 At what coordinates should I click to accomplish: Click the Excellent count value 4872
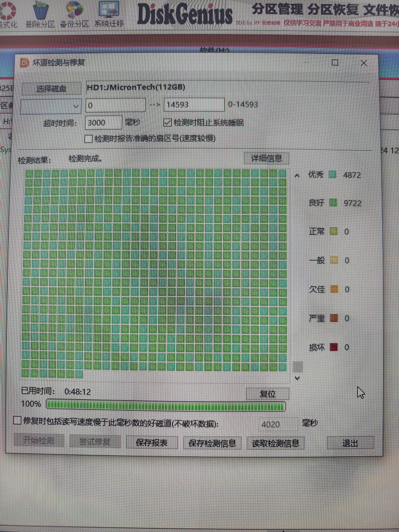pyautogui.click(x=352, y=175)
